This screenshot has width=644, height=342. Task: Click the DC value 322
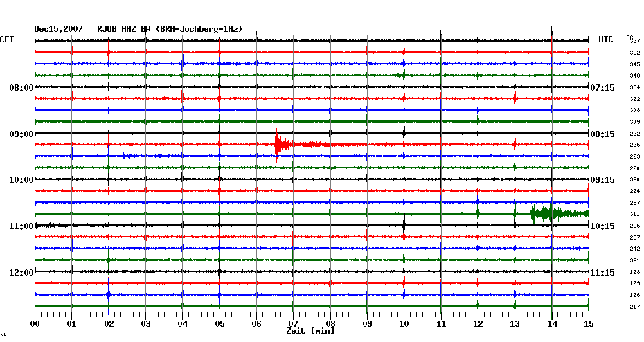(x=635, y=53)
